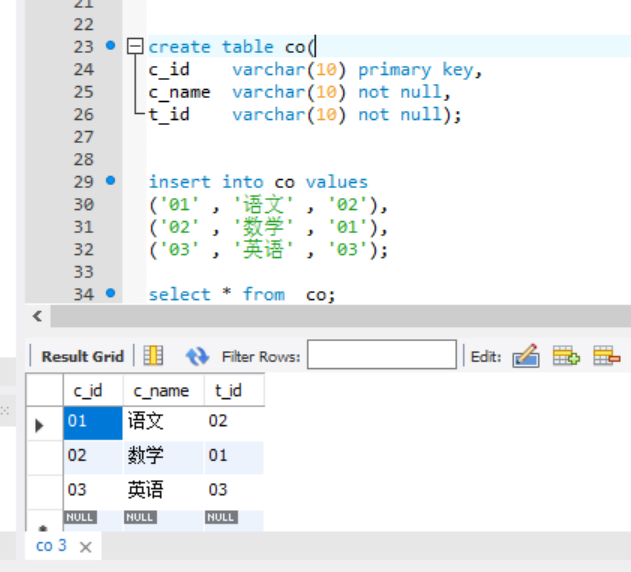The height and width of the screenshot is (572, 631).
Task: Sort by the c_name column header
Action: tap(163, 390)
